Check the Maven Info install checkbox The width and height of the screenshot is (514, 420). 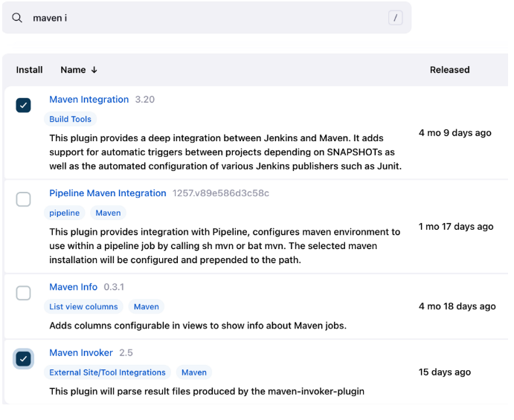coord(23,293)
